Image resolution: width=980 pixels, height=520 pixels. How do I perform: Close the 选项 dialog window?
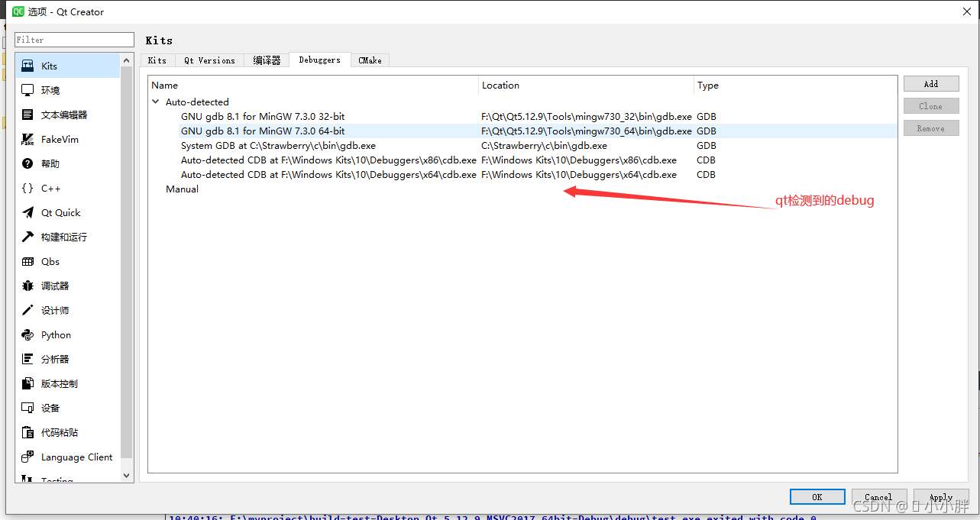coord(966,11)
